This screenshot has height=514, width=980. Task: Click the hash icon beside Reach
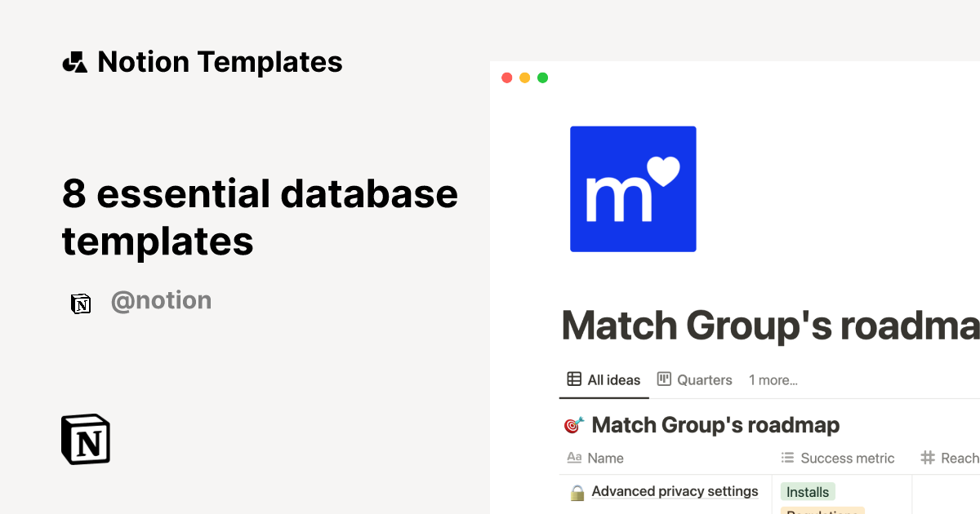click(x=928, y=459)
